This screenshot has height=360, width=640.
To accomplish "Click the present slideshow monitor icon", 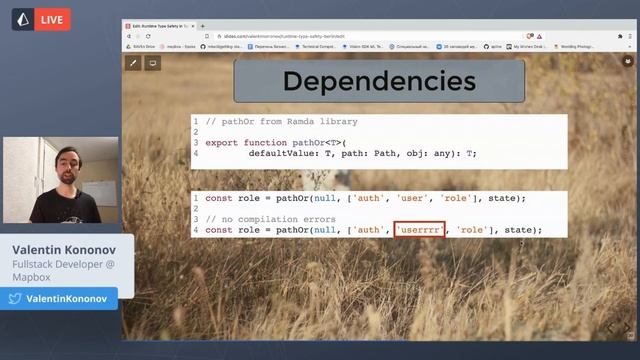I will pyautogui.click(x=153, y=63).
